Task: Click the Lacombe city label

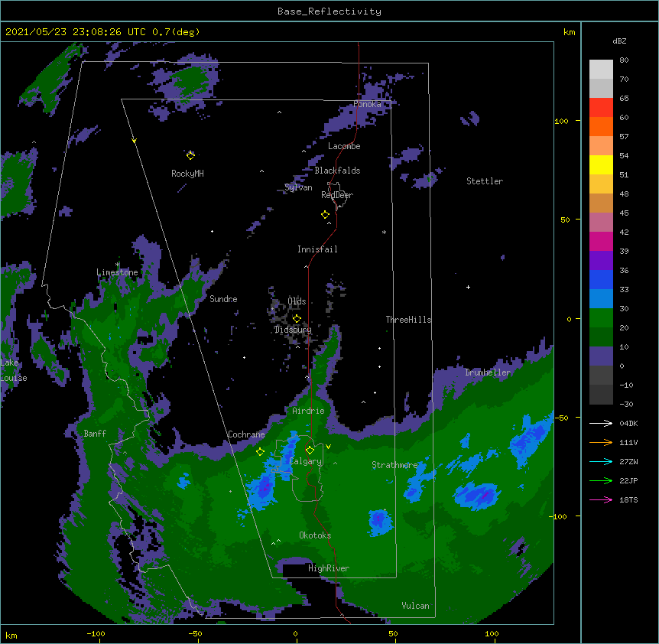Action: click(344, 146)
